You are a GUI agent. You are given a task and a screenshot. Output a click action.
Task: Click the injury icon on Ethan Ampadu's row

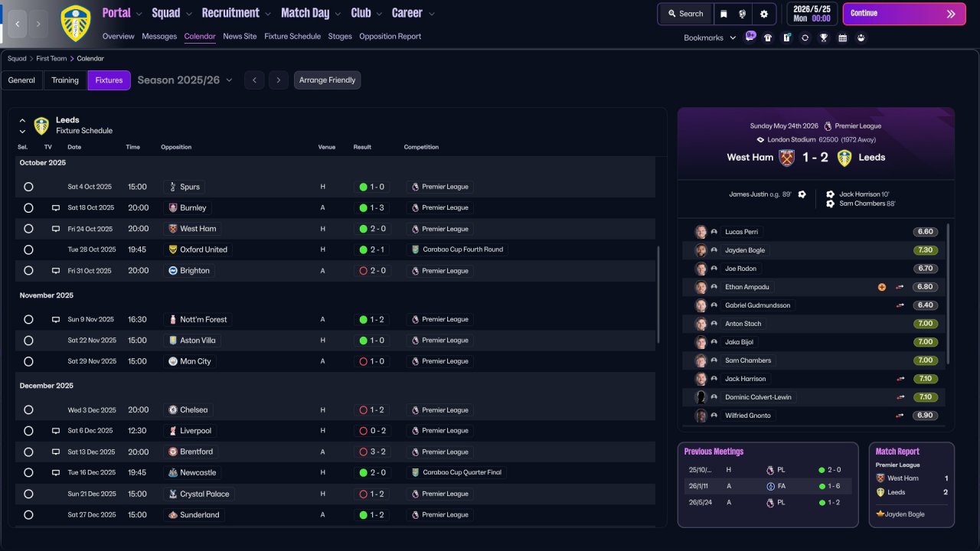(881, 287)
